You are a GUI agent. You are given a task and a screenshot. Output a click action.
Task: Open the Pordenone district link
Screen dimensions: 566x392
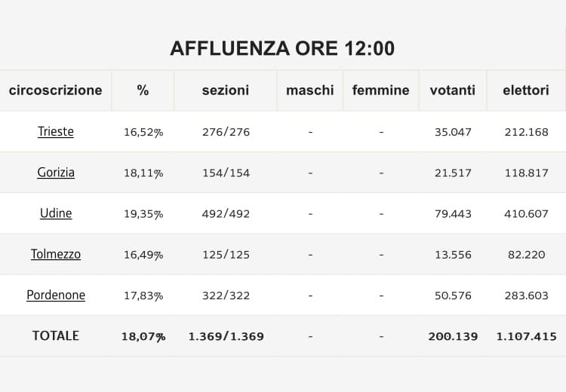(56, 295)
